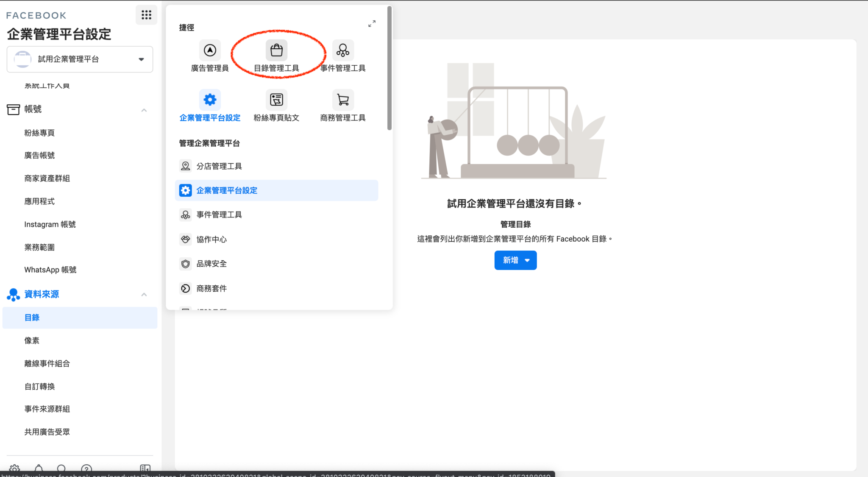Viewport: 868px width, 477px height.
Task: Open 粉絲專頁貼文 shortcut icon
Action: 276,100
